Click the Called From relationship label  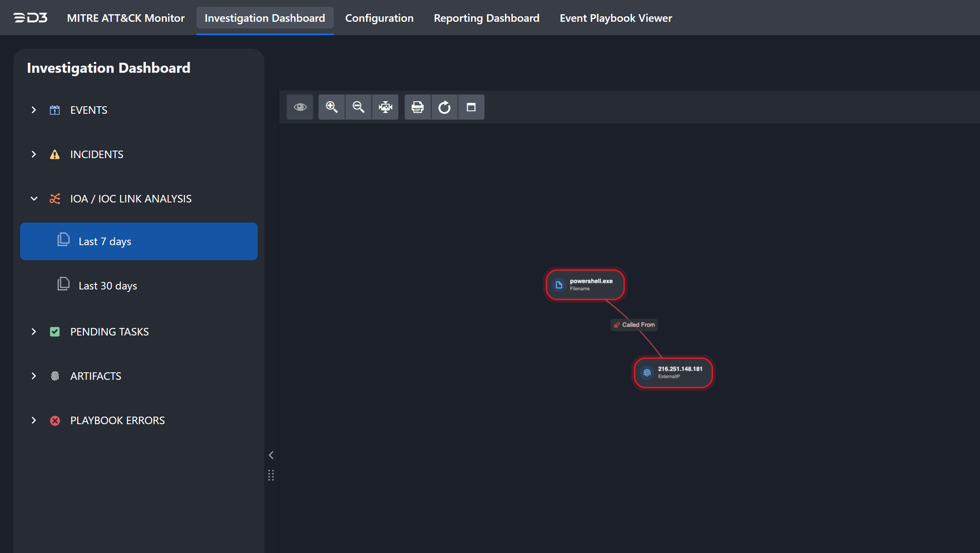[x=635, y=325]
